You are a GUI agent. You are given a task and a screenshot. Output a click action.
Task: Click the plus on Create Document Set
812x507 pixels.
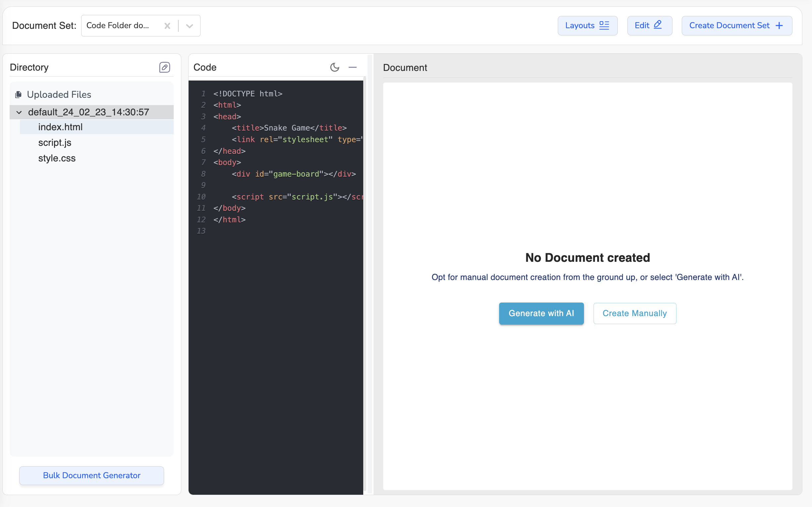780,26
